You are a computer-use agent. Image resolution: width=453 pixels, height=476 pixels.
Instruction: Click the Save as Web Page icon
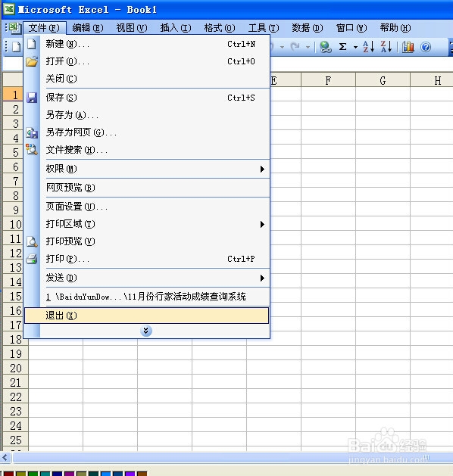click(32, 133)
